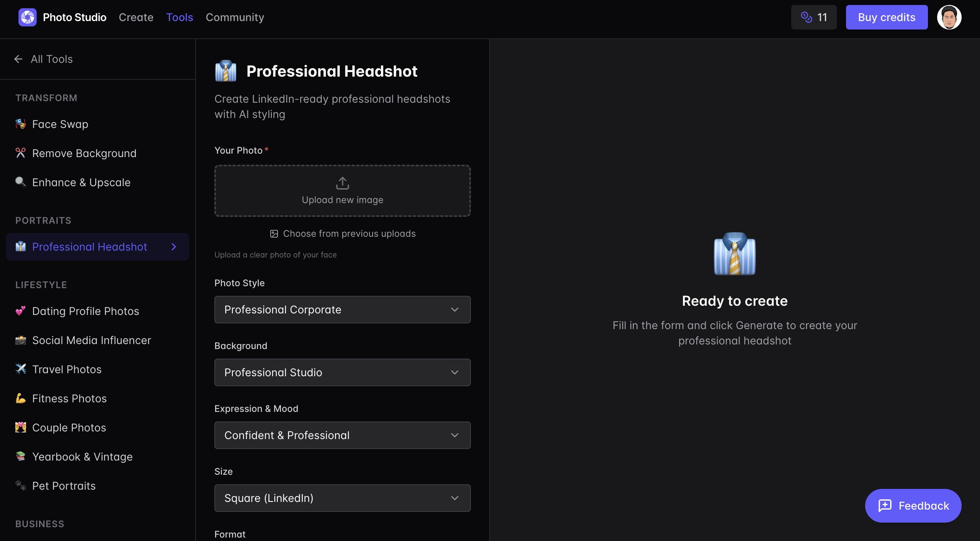Click the Buy credits button
The width and height of the screenshot is (980, 541).
click(x=887, y=17)
